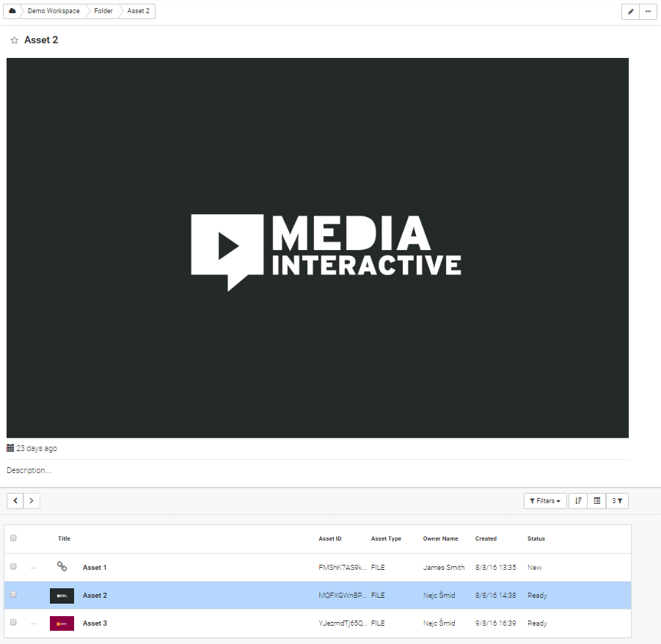Click the sort order icon

(578, 501)
